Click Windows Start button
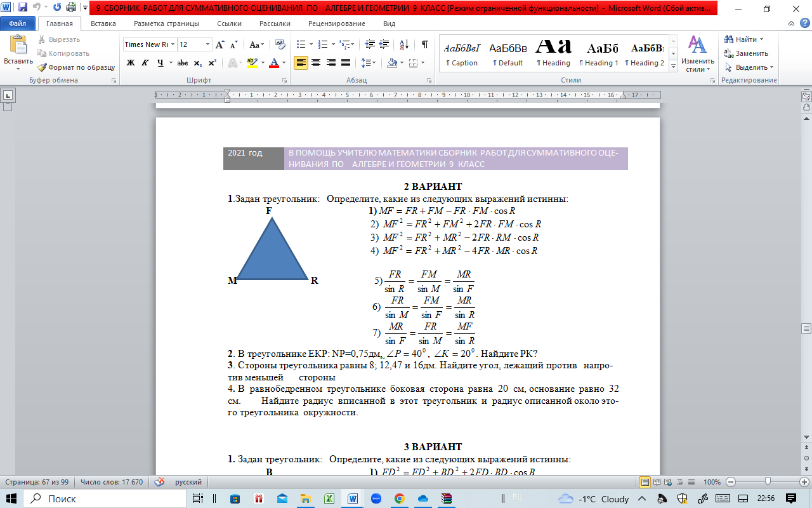The width and height of the screenshot is (812, 508). [11, 498]
